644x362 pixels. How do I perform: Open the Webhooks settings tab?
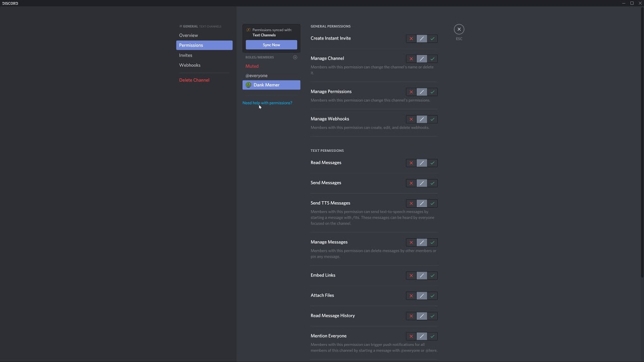190,65
